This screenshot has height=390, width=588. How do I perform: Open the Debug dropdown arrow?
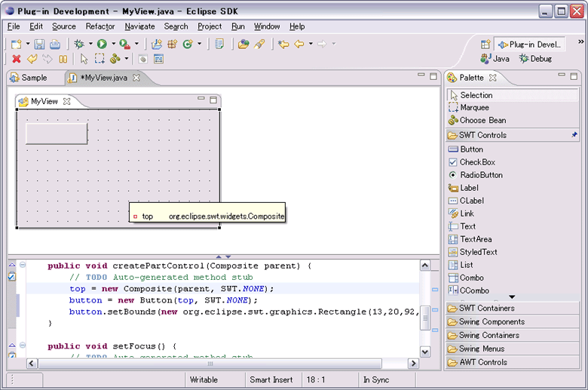coord(90,44)
